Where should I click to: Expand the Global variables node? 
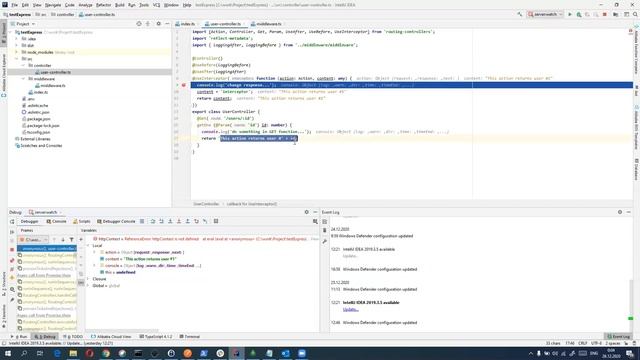click(89, 286)
